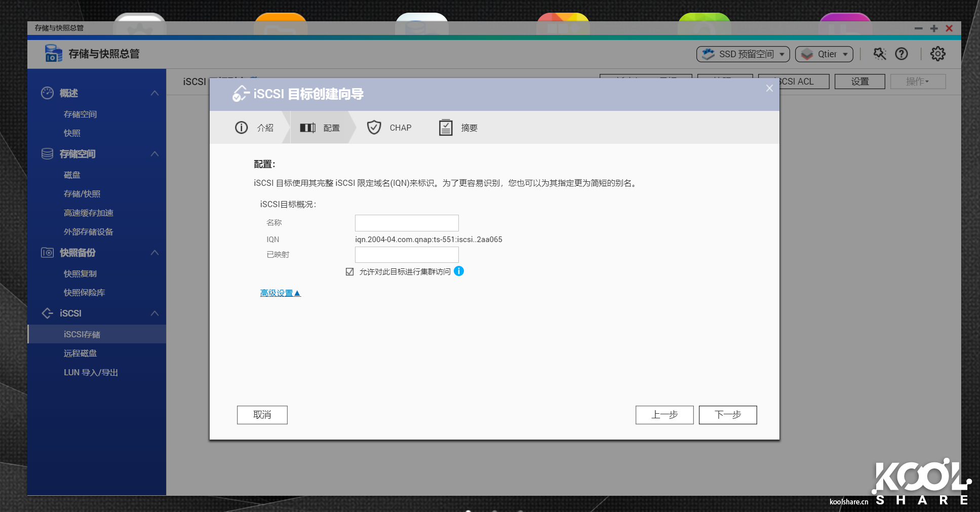The width and height of the screenshot is (980, 512).
Task: Click the CHAP shield icon in wizard
Action: tap(374, 128)
